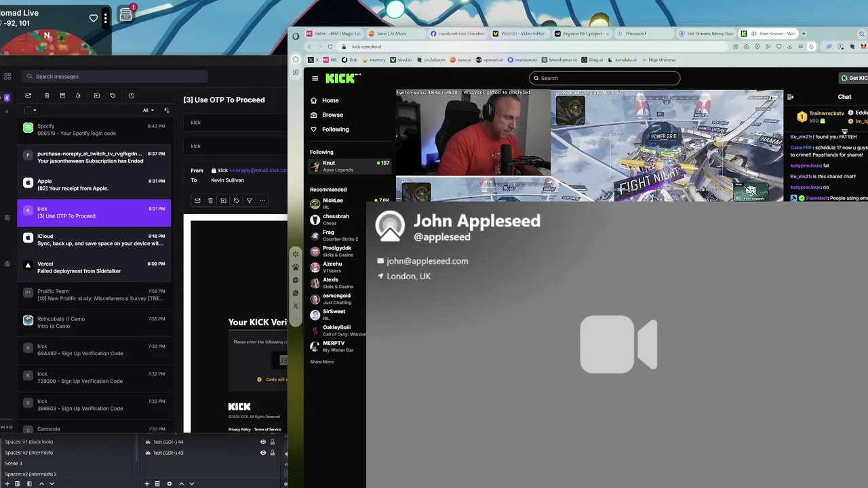Click the filter funnel icon in email action bar
Screen dimensions: 868x488
[x=249, y=201]
